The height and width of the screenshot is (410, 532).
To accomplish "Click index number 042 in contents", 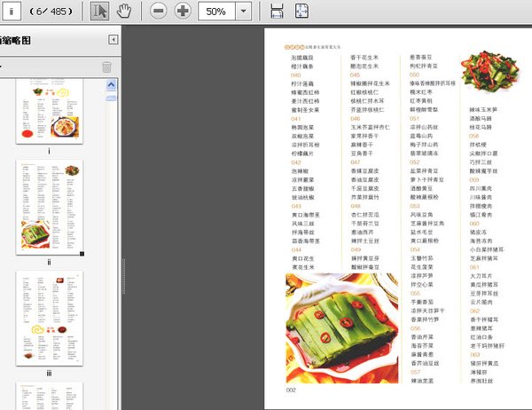I will [x=296, y=162].
